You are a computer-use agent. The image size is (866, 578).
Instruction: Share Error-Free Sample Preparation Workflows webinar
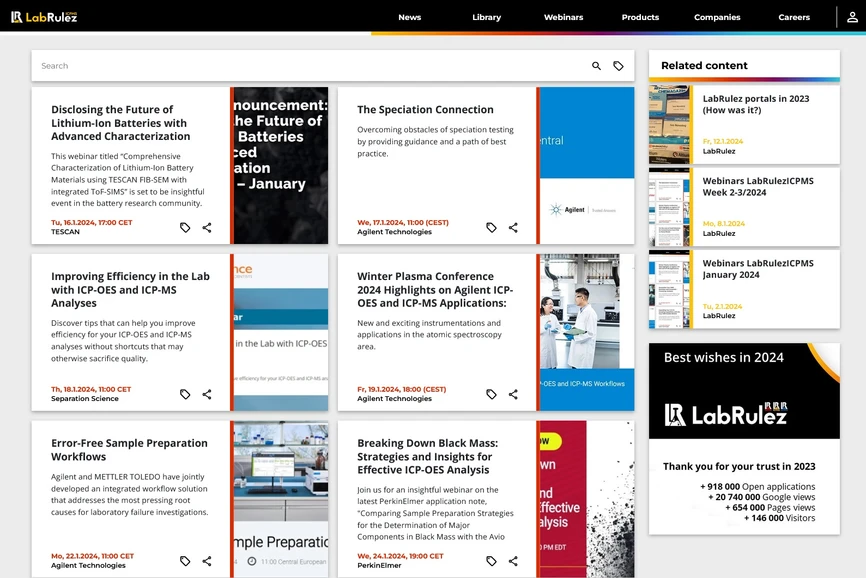[x=207, y=561]
